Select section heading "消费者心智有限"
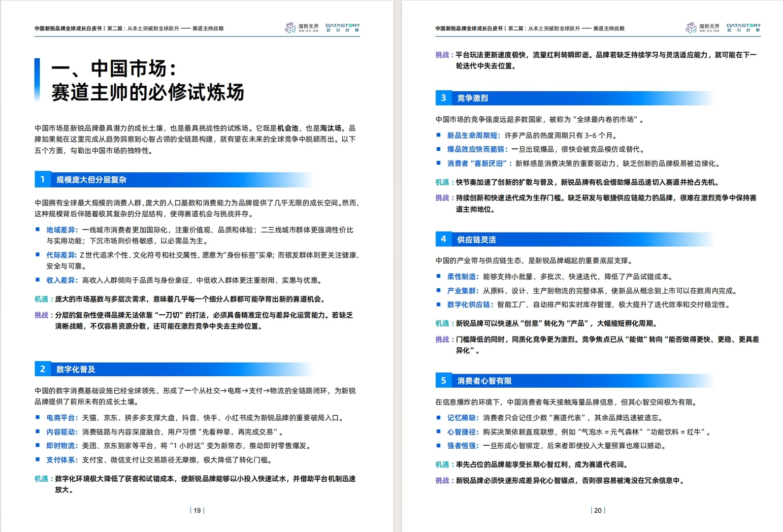Image resolution: width=783 pixels, height=532 pixels. [x=484, y=381]
